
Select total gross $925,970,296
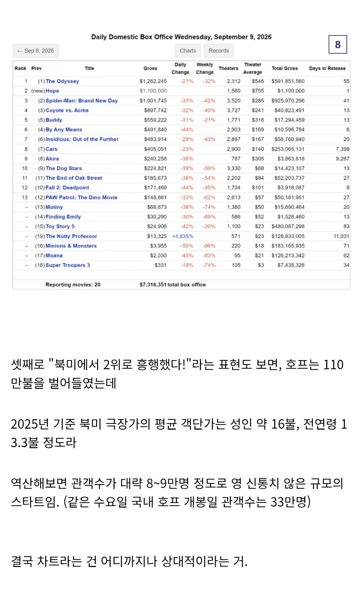288,101
